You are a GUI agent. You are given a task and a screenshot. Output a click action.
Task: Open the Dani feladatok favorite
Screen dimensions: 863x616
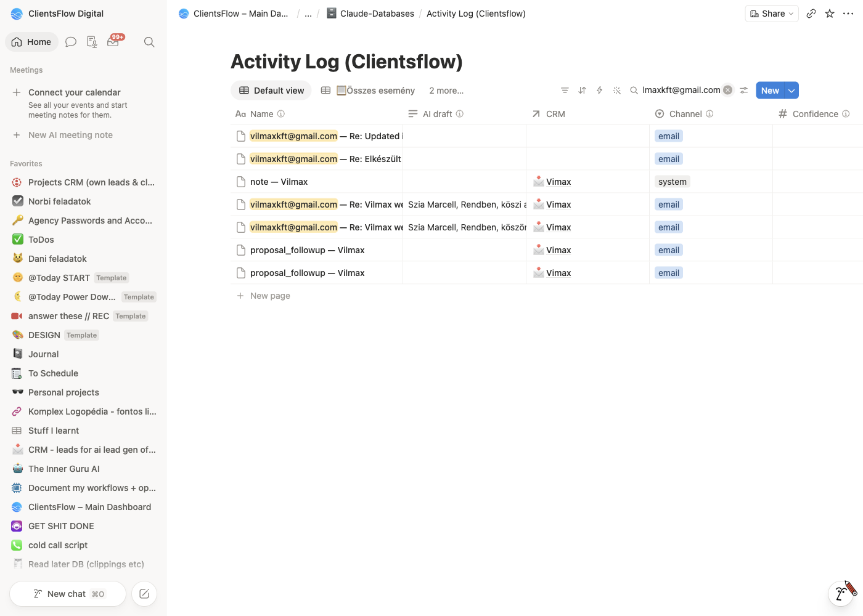84,259
